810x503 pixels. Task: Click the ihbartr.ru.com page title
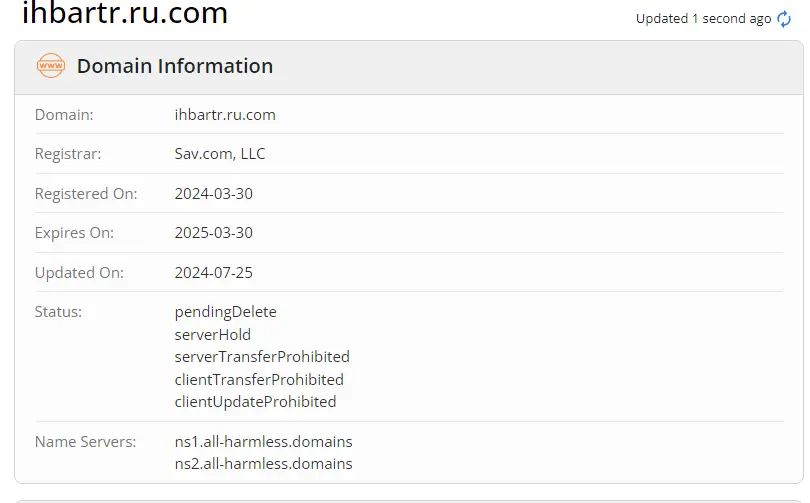tap(124, 12)
